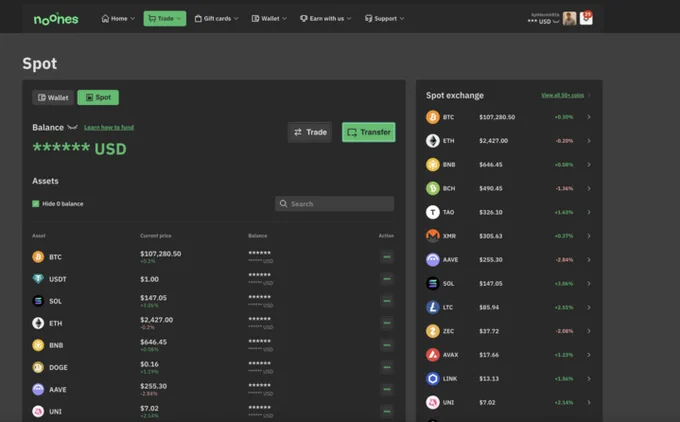This screenshot has width=680, height=422.
Task: Click BTC icon in Spot exchange list
Action: (432, 117)
